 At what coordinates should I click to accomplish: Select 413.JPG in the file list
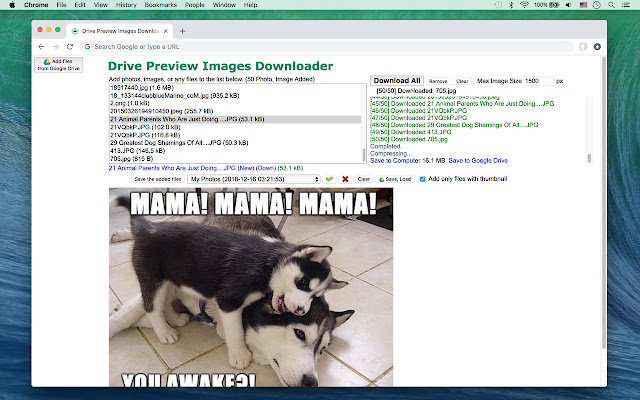click(x=236, y=151)
